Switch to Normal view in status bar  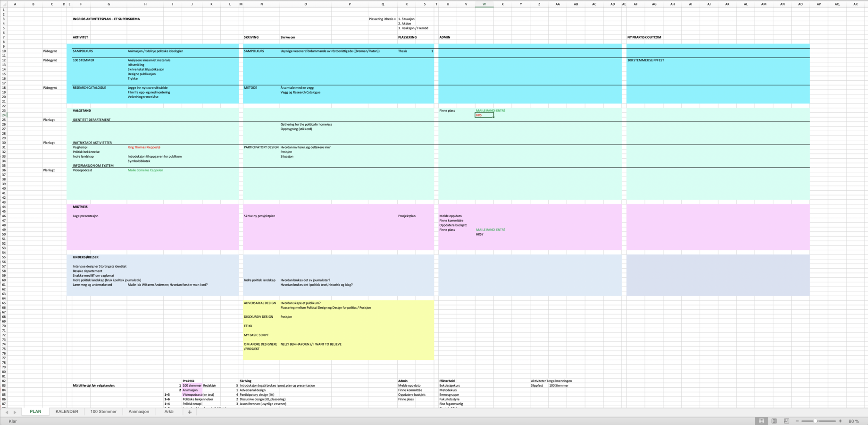tap(761, 421)
